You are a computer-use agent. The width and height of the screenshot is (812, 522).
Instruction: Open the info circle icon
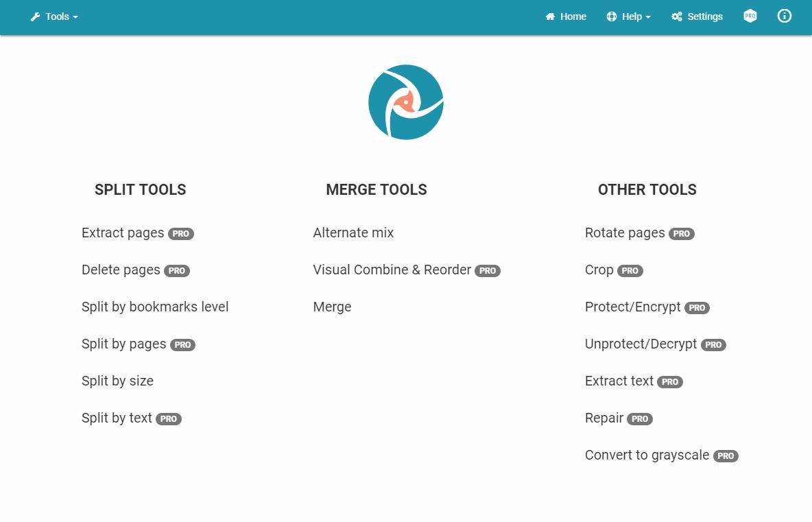[784, 16]
